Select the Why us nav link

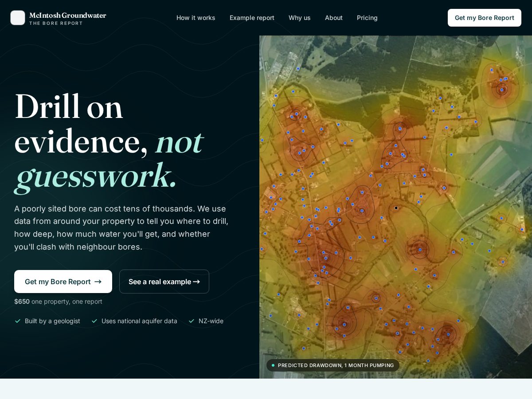[x=300, y=18]
